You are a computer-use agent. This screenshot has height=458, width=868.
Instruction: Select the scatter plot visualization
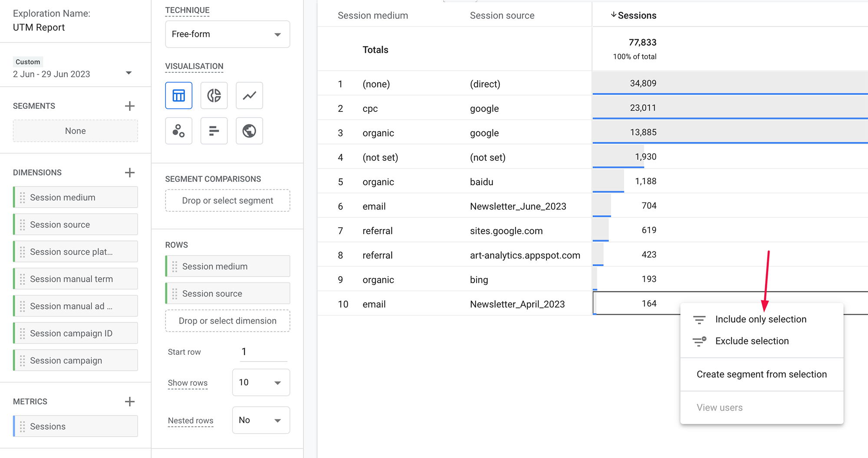(x=178, y=131)
